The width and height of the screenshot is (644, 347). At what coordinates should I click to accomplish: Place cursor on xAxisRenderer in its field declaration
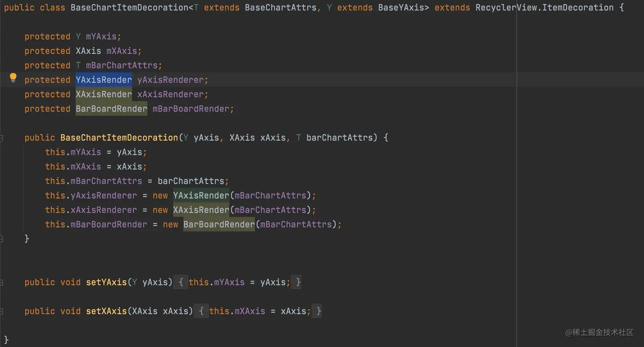170,94
